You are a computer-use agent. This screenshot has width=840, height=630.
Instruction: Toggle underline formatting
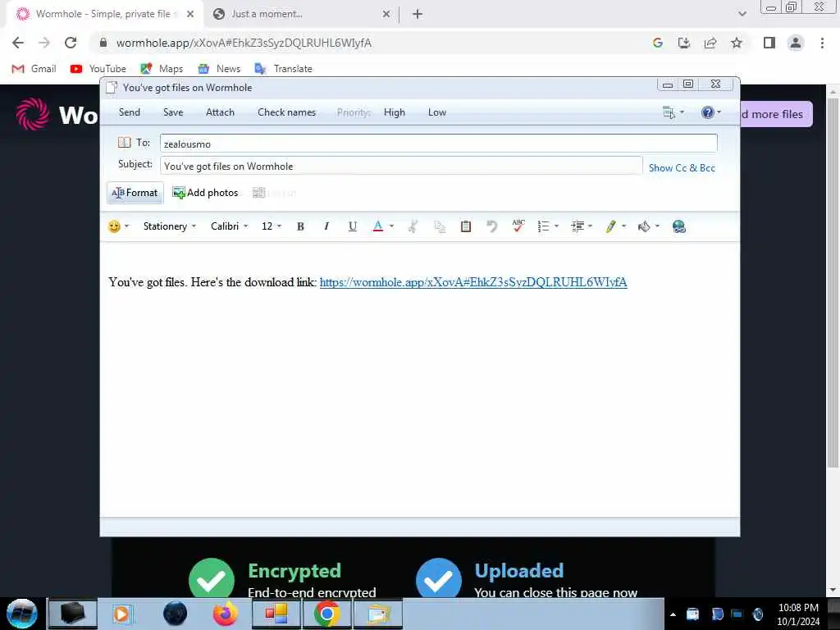pyautogui.click(x=352, y=226)
